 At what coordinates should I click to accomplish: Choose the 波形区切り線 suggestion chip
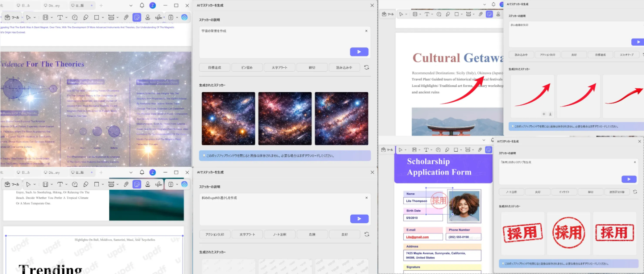click(617, 192)
